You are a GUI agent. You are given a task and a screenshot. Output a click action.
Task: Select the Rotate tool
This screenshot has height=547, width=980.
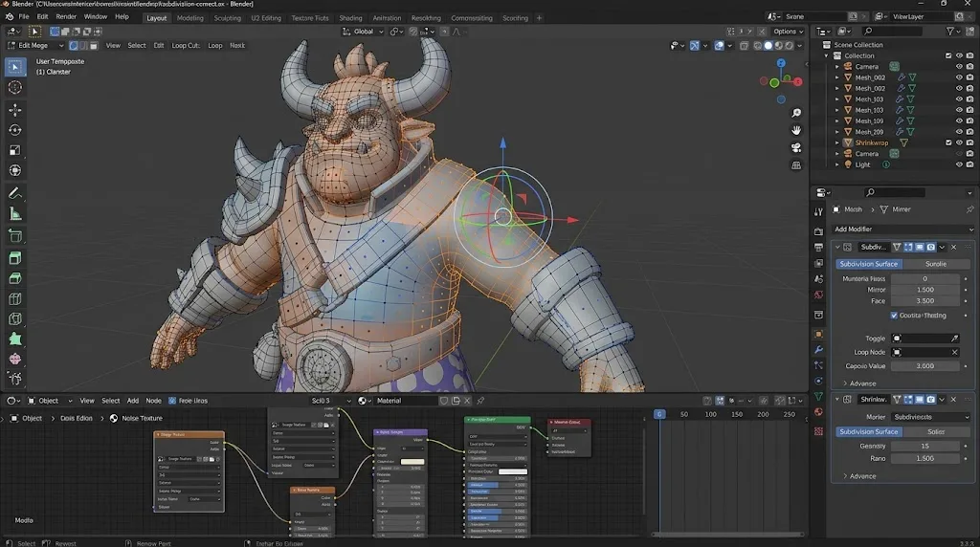click(x=15, y=130)
